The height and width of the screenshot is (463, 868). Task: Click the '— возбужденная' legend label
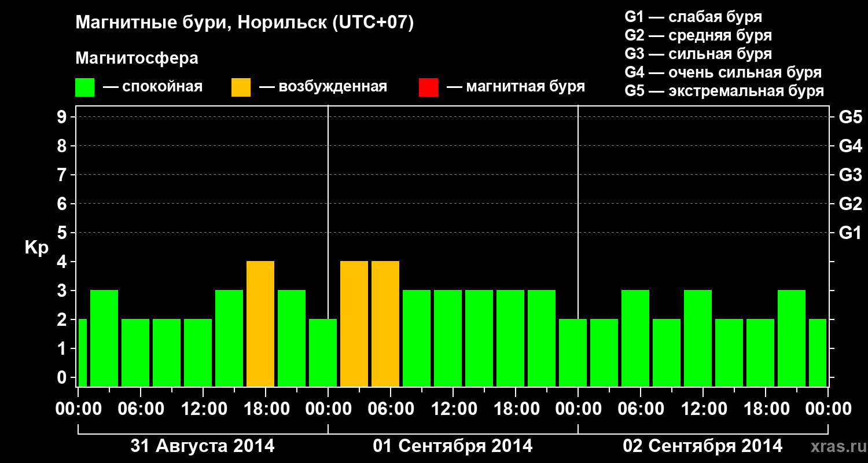tap(323, 87)
